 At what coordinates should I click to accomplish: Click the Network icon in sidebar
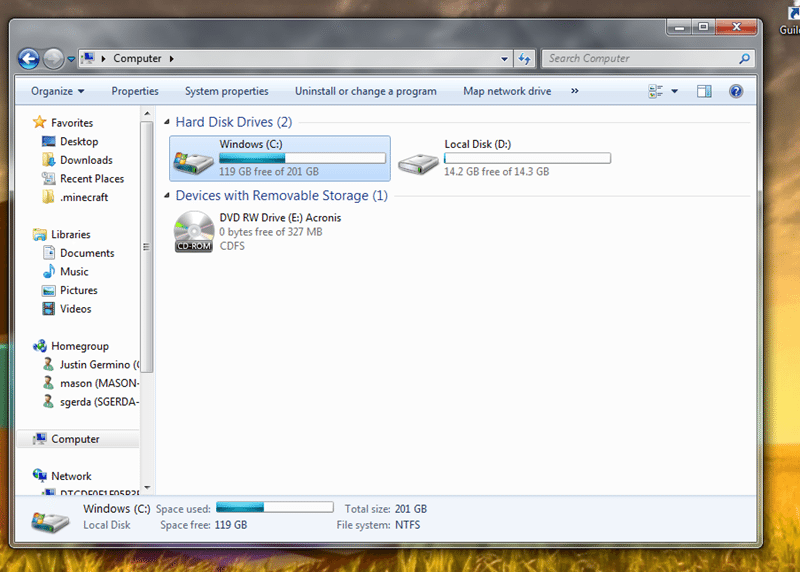[39, 476]
